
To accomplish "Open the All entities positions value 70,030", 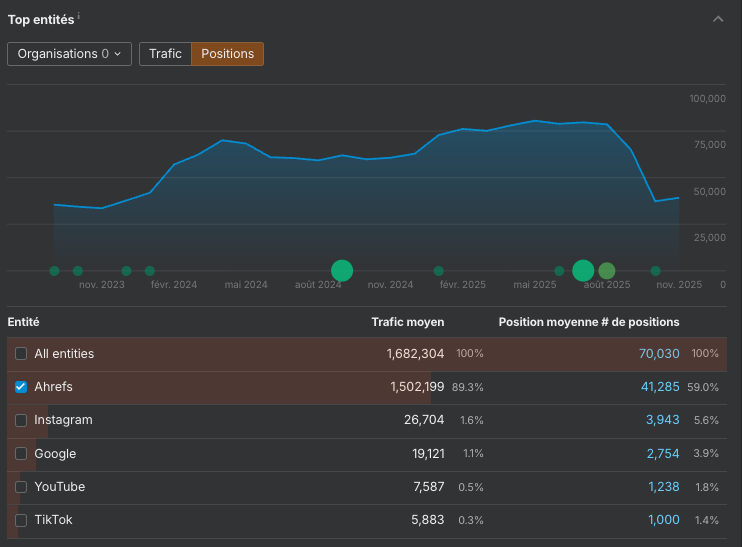I will click(x=659, y=354).
